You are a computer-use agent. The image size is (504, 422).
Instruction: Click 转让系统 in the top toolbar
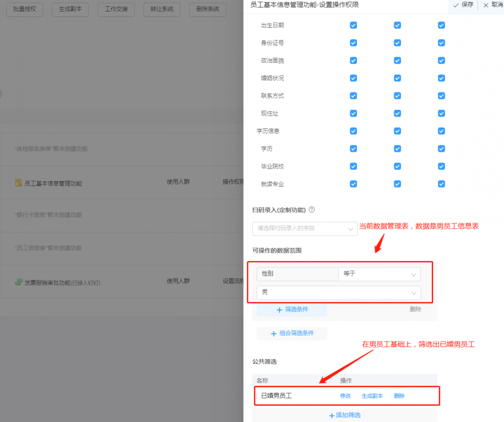tap(162, 9)
